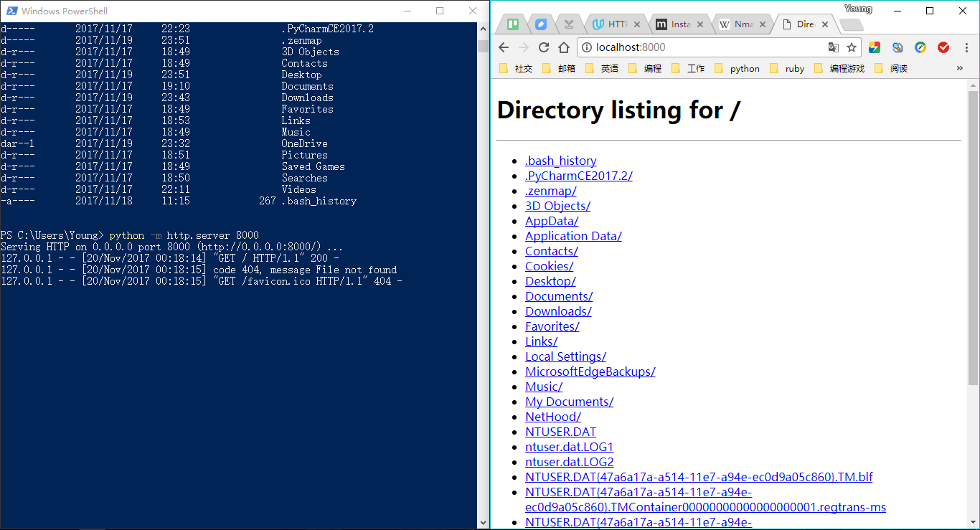Viewport: 980px width, 530px height.
Task: Open the 3D Objects/ link
Action: [x=558, y=206]
